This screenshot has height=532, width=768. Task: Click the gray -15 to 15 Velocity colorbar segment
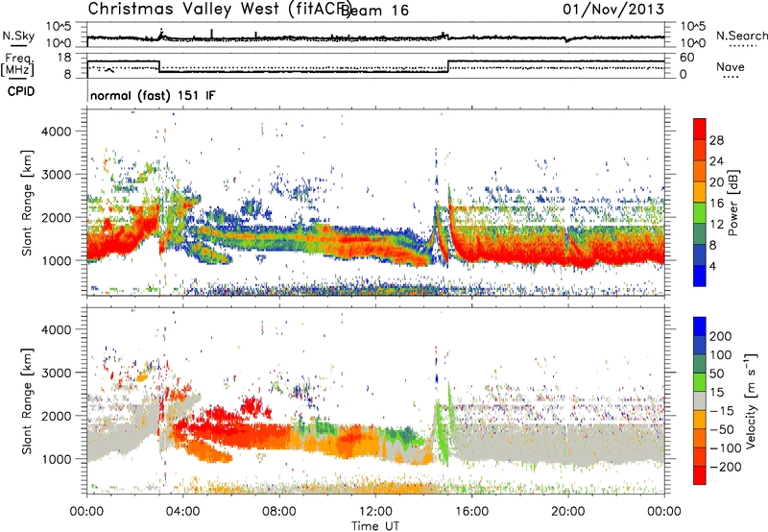click(x=700, y=400)
